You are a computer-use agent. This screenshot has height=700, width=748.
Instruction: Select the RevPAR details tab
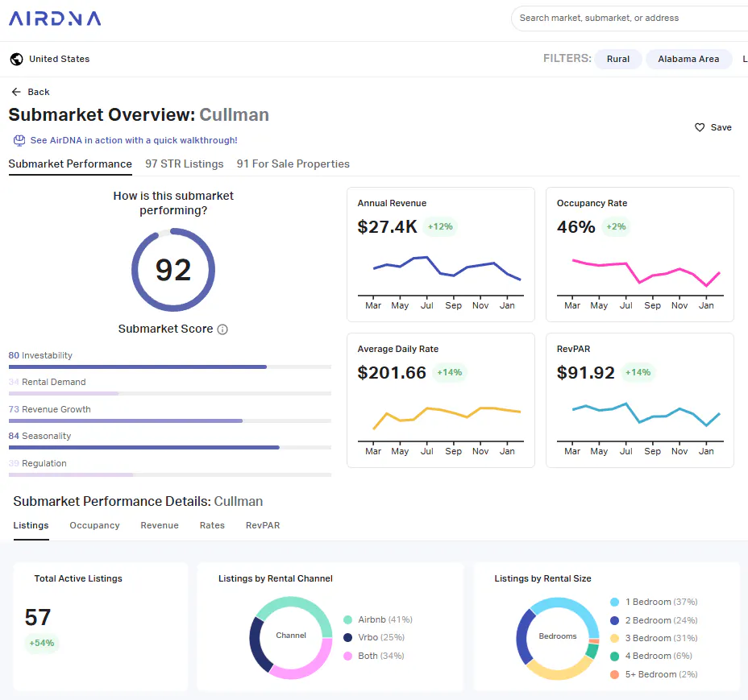click(263, 525)
